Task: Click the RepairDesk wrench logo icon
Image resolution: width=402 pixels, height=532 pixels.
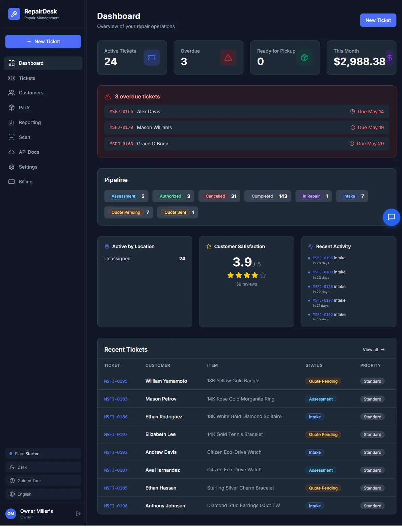Action: (x=14, y=14)
